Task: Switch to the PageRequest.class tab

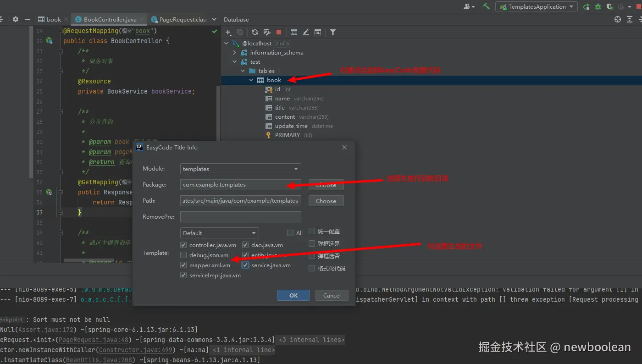Action: coord(179,19)
